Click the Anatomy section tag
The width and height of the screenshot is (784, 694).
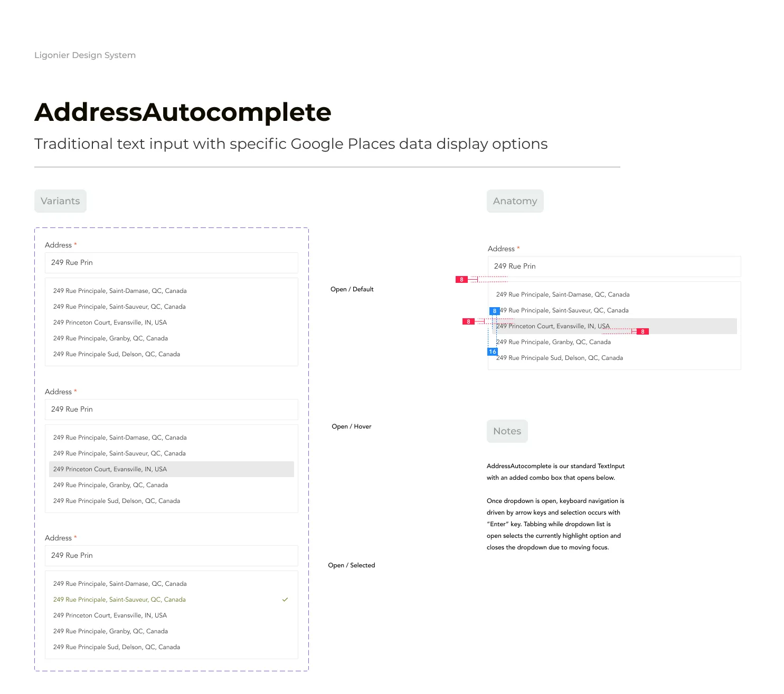tap(515, 201)
